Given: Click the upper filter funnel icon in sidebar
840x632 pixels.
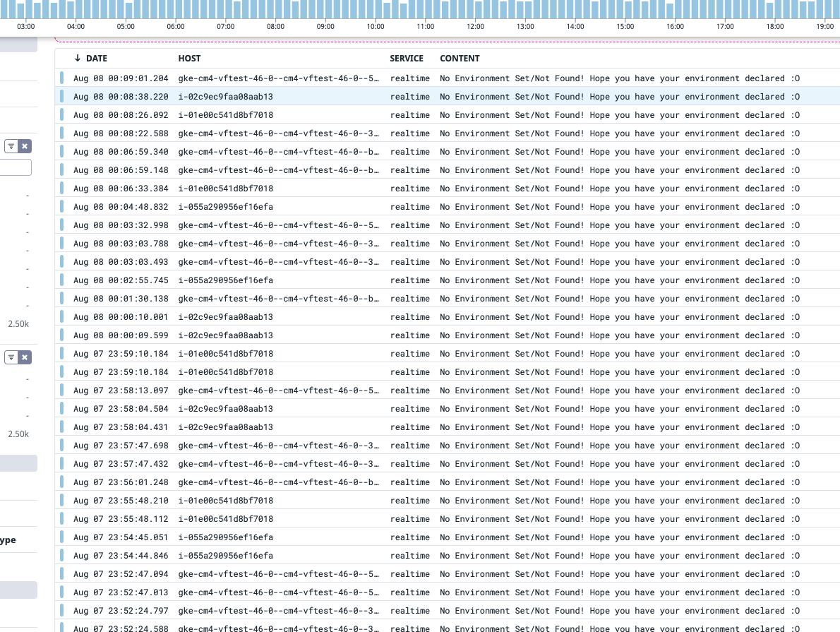Looking at the screenshot, I should click(x=11, y=146).
